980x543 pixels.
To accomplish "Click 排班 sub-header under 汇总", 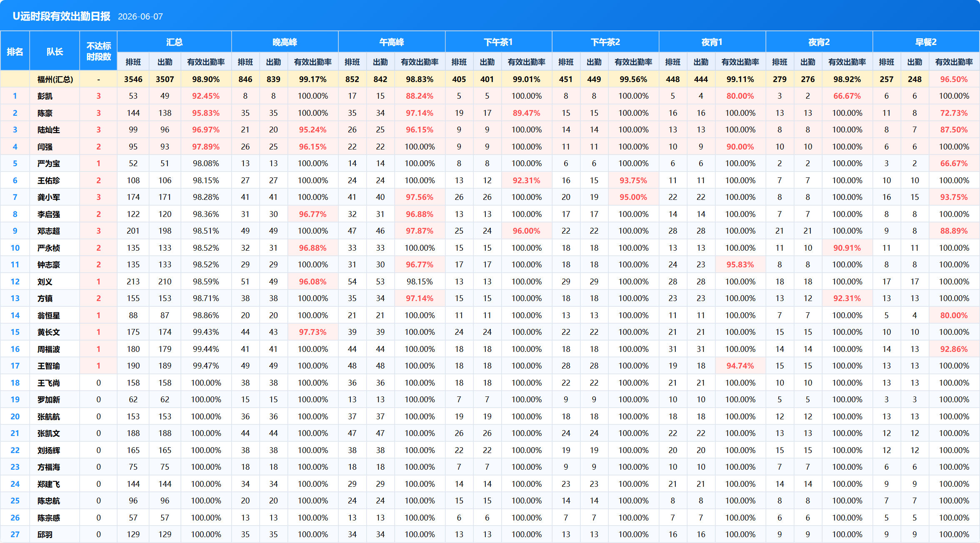I will pos(133,62).
